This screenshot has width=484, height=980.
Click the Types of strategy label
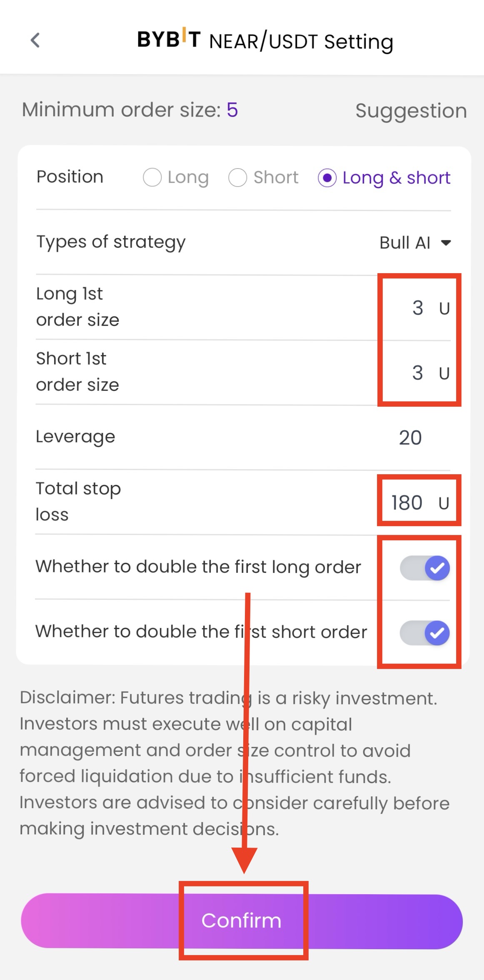coord(111,242)
